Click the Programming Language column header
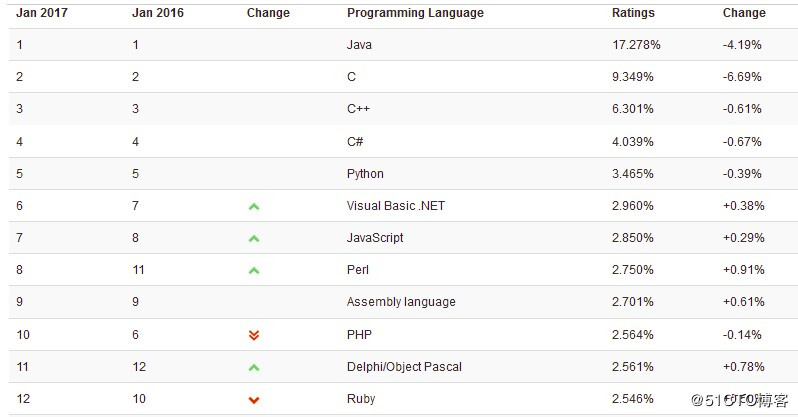 point(415,13)
